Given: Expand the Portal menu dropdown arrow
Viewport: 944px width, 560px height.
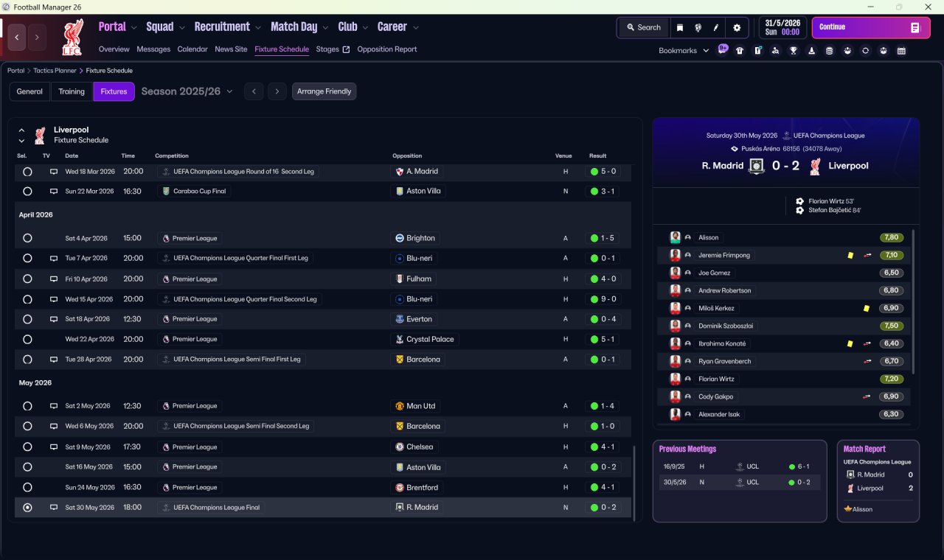Looking at the screenshot, I should 134,27.
